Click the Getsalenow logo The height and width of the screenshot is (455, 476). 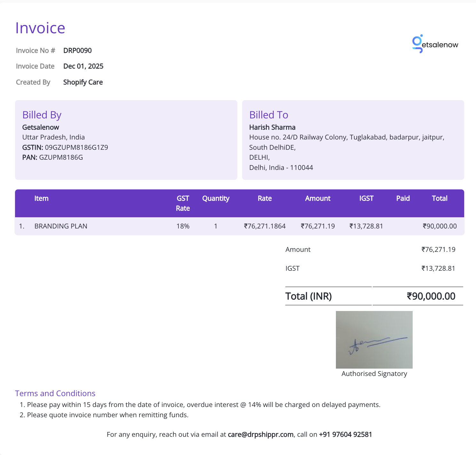(435, 44)
